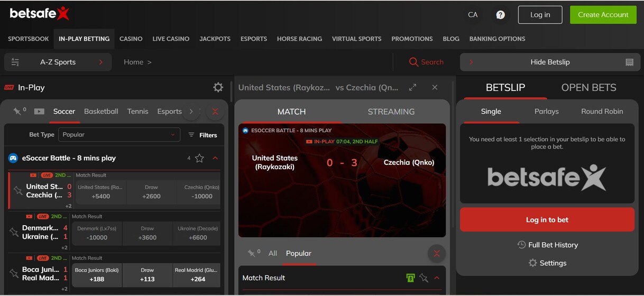Pin the Denmark vs Ukraine match
The image size is (644, 296).
pos(14,232)
